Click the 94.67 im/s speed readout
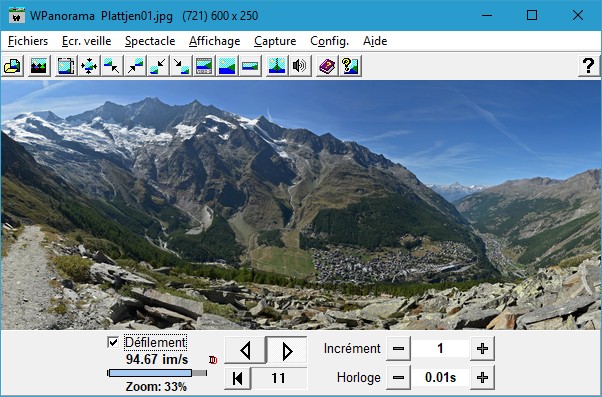Image resolution: width=602 pixels, height=397 pixels. pyautogui.click(x=157, y=359)
